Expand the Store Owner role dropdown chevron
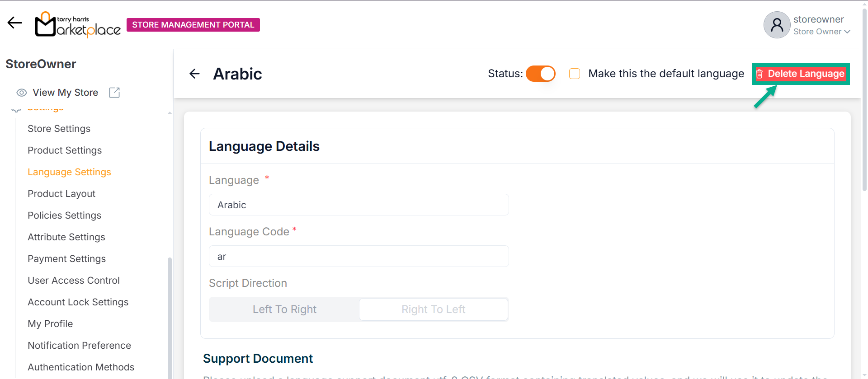 pyautogui.click(x=847, y=32)
